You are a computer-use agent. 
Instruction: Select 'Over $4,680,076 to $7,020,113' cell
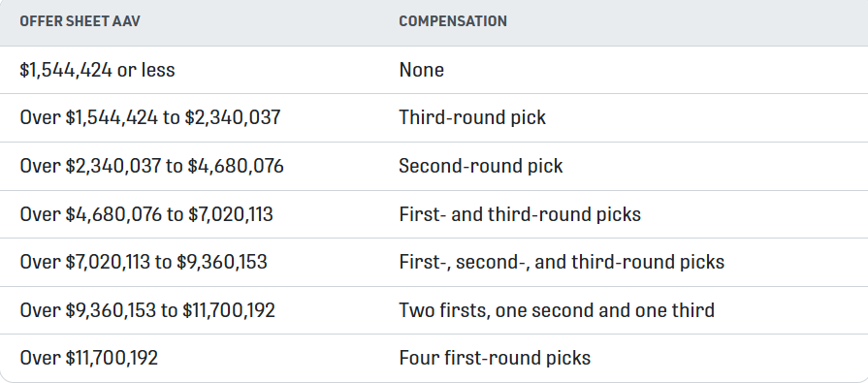(x=146, y=214)
